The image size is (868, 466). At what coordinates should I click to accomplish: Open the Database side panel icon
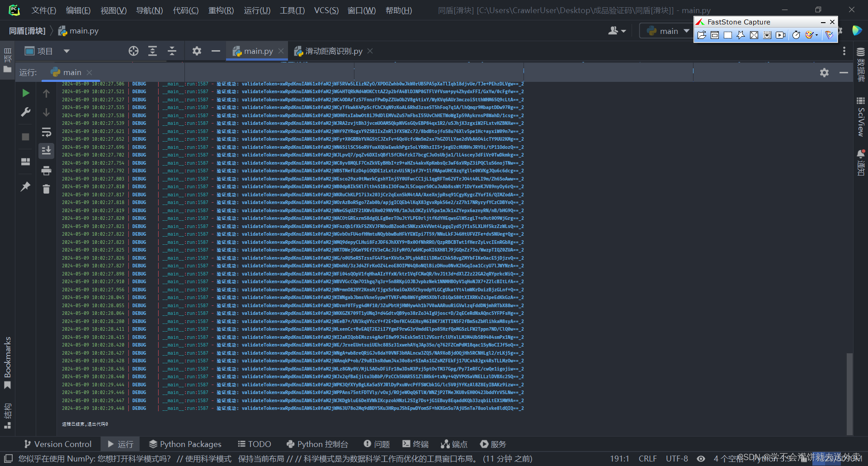[861, 65]
